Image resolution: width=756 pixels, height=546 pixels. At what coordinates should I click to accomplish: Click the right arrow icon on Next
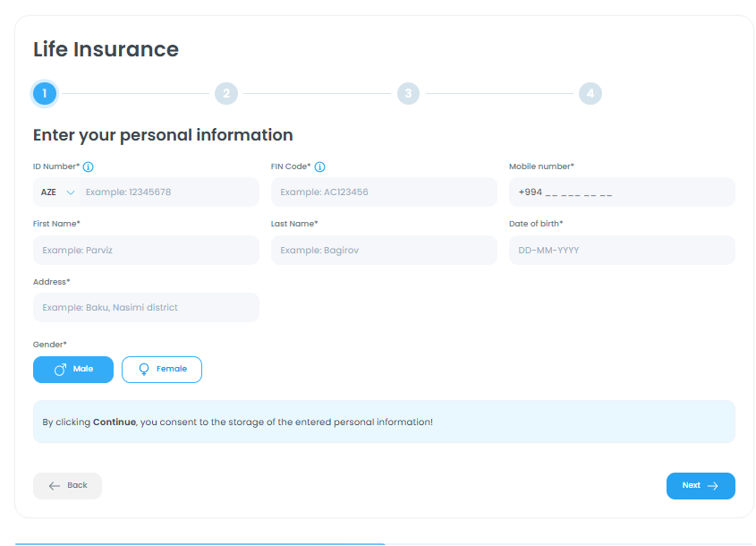pos(713,486)
